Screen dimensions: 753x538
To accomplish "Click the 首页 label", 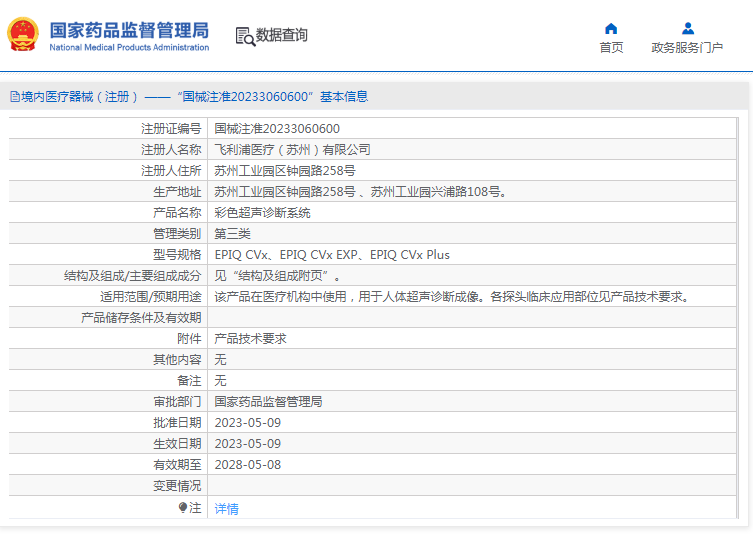I will click(611, 48).
